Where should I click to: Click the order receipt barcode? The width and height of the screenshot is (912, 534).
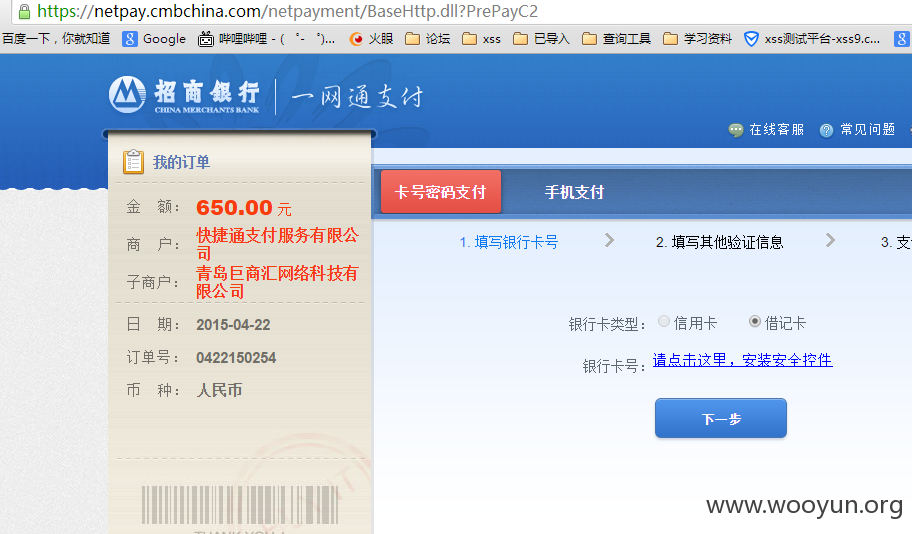coord(240,505)
